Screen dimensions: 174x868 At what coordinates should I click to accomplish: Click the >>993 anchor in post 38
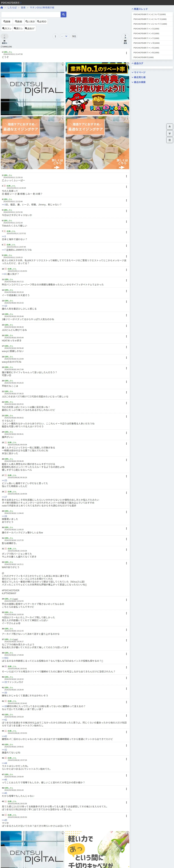tap(5, 658)
